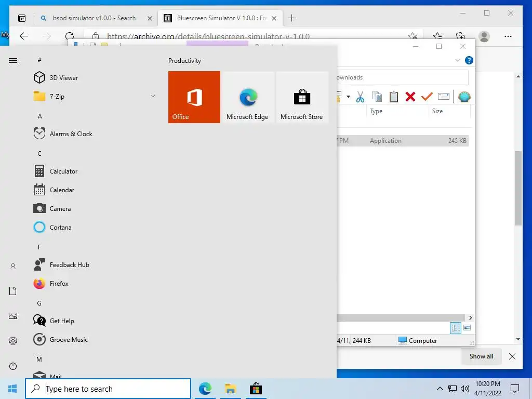Click the shell globe icon in toolbar

coord(464,97)
